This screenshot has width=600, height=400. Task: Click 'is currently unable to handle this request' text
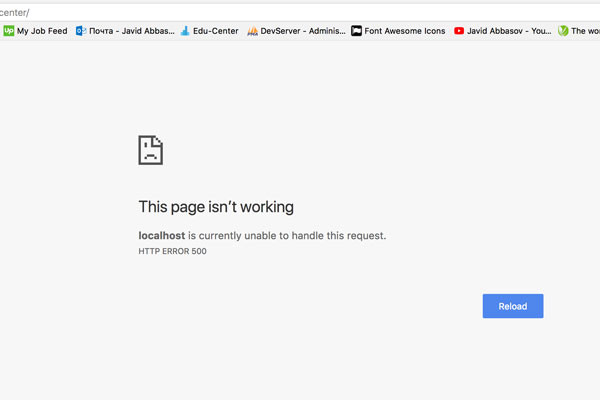coord(287,235)
